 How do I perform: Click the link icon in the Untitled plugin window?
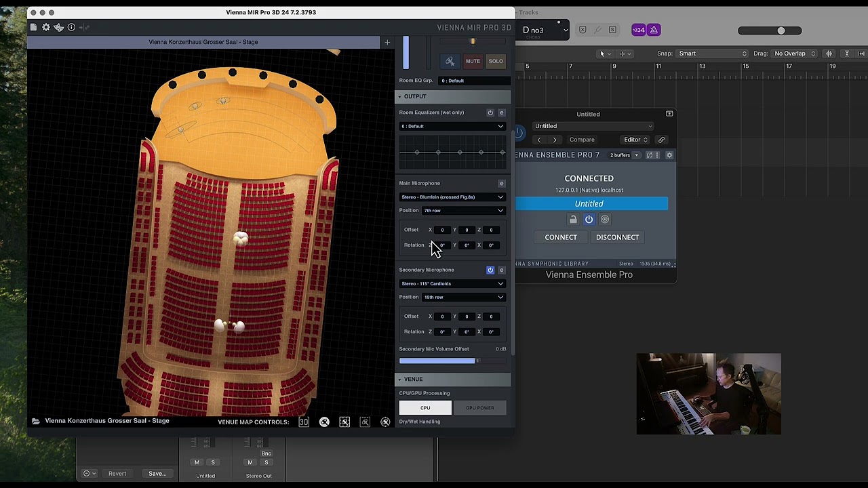[661, 140]
